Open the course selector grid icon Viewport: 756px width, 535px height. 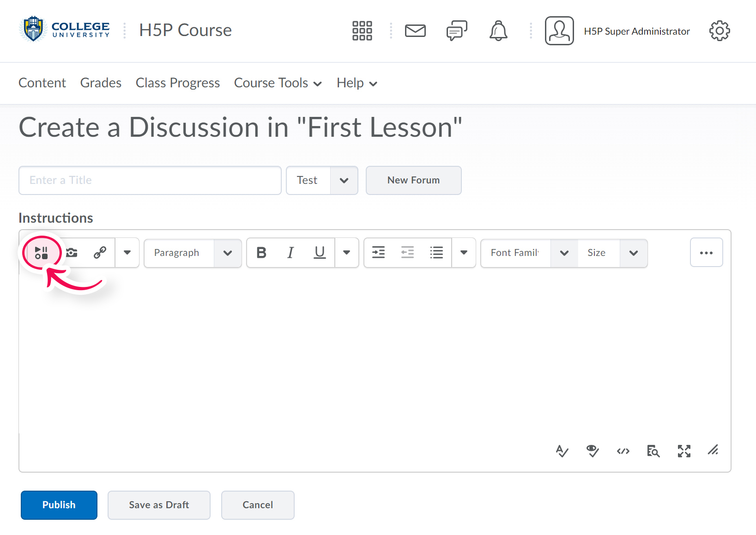pos(362,31)
